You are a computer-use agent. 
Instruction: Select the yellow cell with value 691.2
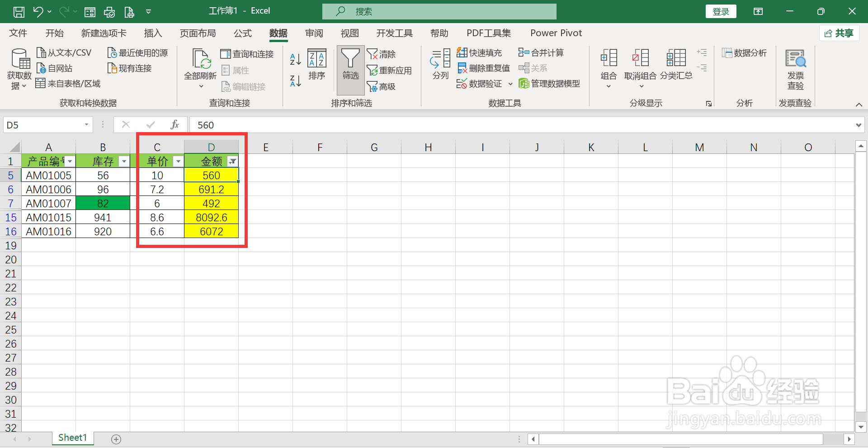click(x=212, y=189)
